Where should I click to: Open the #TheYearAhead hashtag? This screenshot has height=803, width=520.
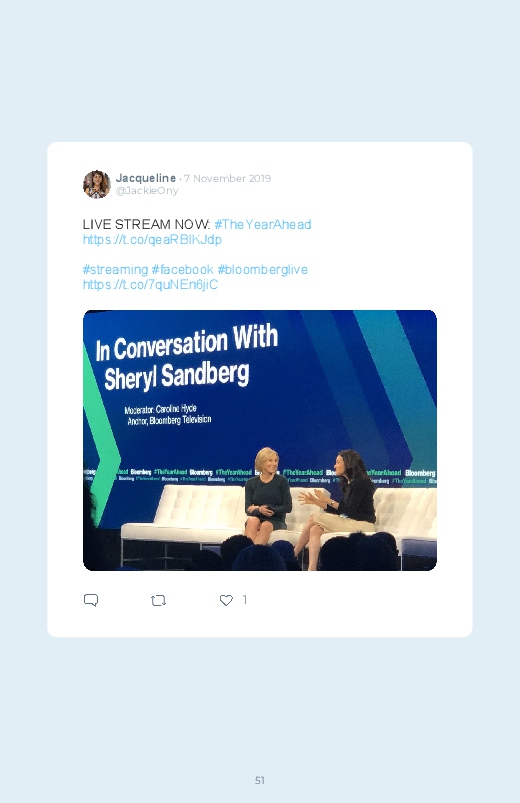[263, 224]
